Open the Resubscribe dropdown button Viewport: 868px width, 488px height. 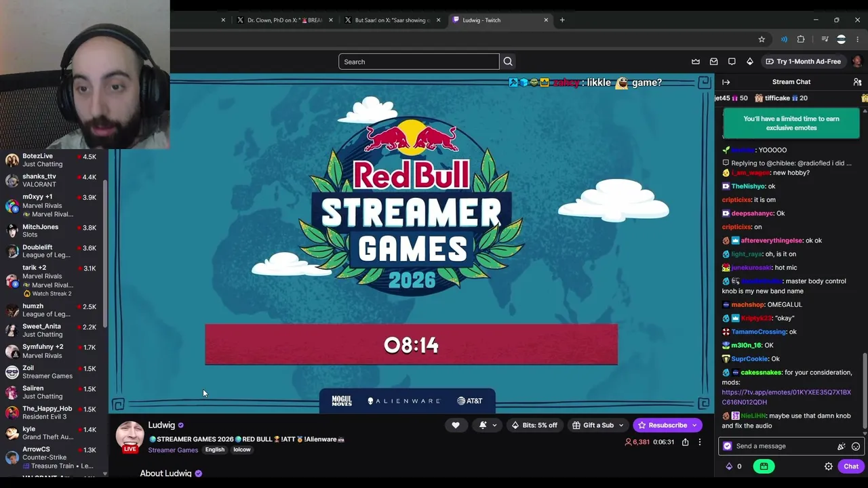pyautogui.click(x=694, y=425)
